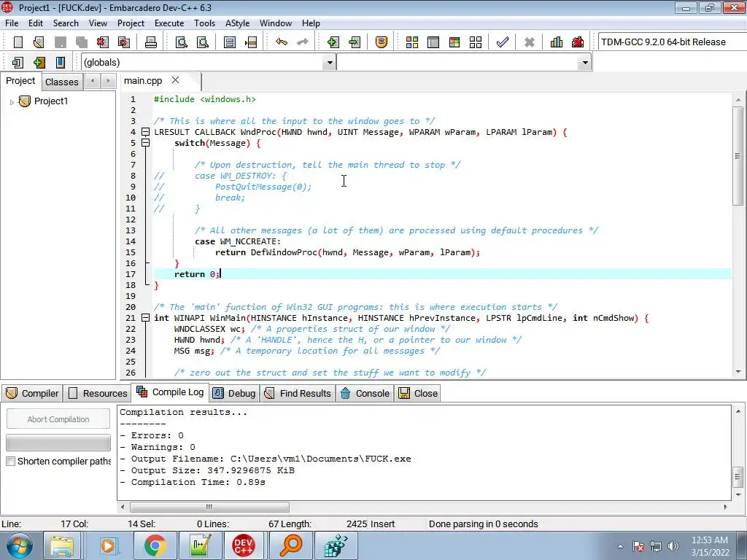This screenshot has height=560, width=747.
Task: Click the left tab-scroll arrow beside Classes
Action: (93, 81)
